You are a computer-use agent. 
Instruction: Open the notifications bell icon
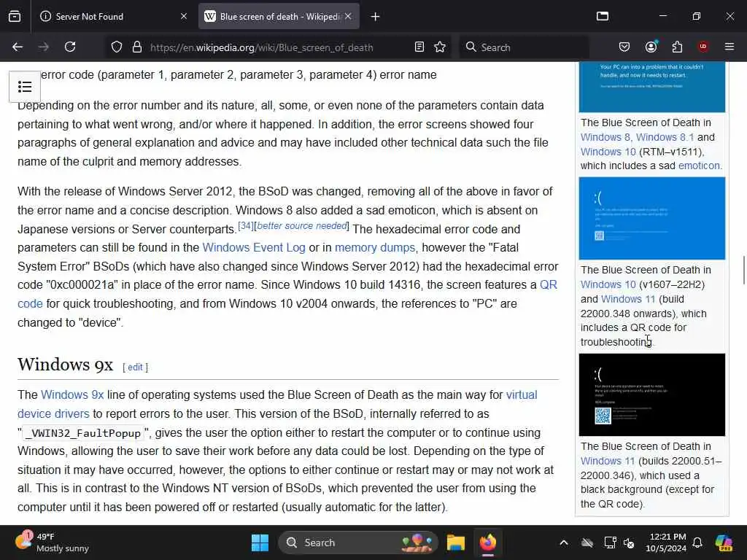click(697, 542)
